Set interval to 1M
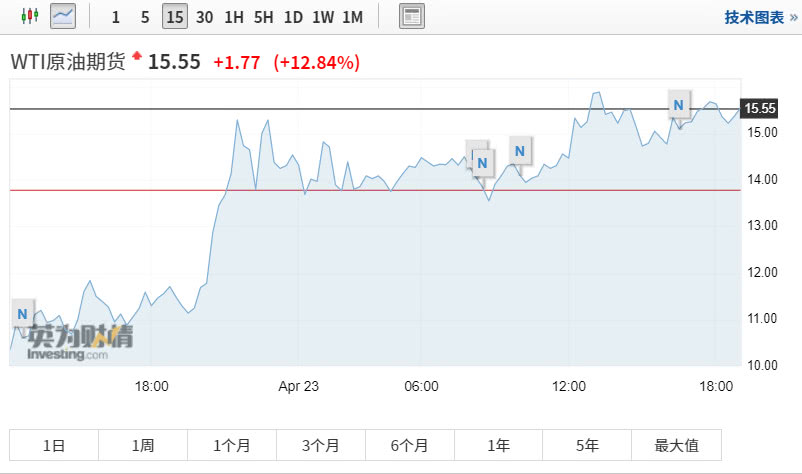The image size is (802, 474). pyautogui.click(x=352, y=17)
